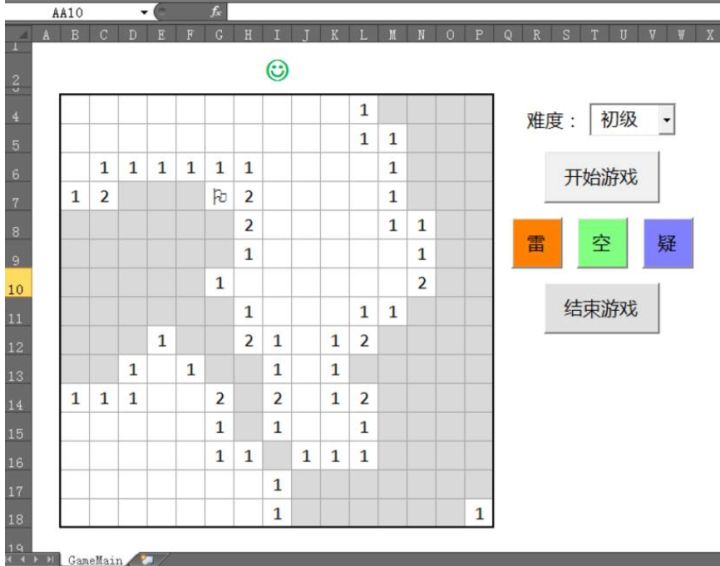Go to the last sheet with nav arrow
The width and height of the screenshot is (720, 566).
pos(50,560)
